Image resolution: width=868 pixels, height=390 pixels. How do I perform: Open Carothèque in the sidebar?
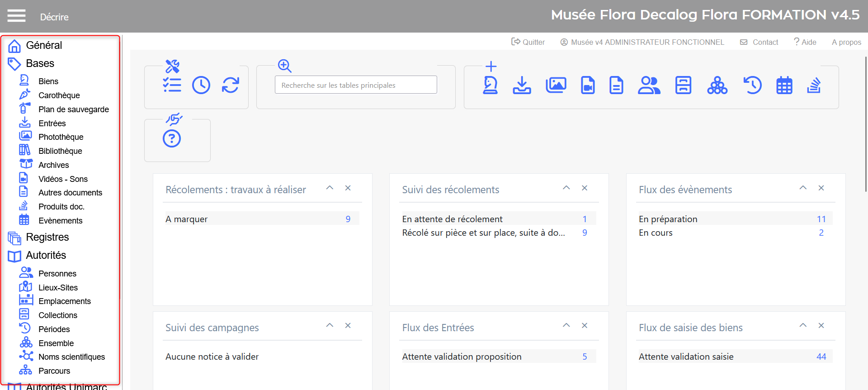click(x=59, y=95)
